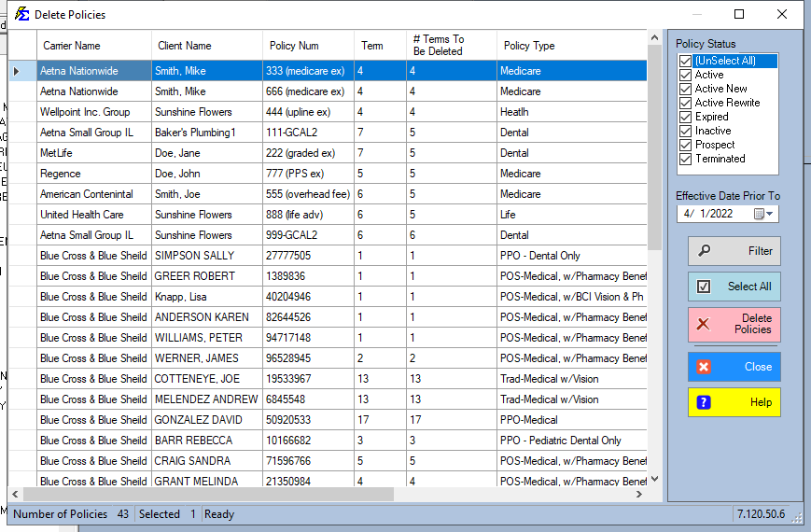Select the Doe, John client cell
This screenshot has width=811, height=532.
[207, 174]
